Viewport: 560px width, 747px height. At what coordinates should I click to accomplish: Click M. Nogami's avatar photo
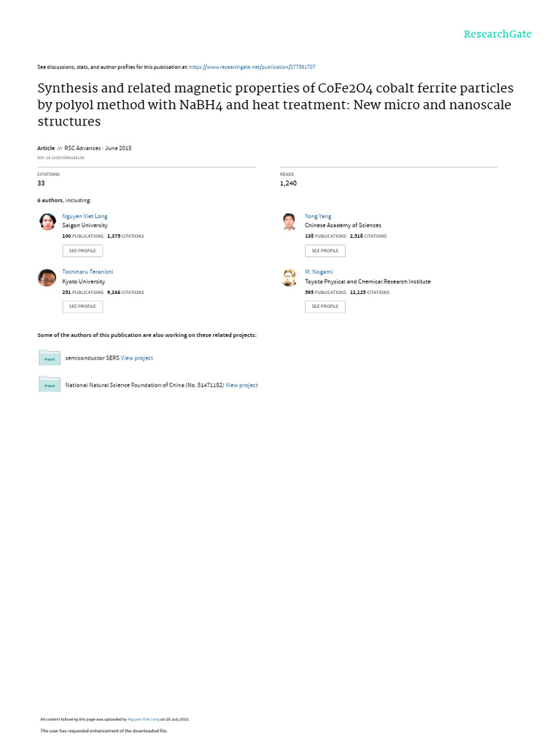click(x=289, y=277)
